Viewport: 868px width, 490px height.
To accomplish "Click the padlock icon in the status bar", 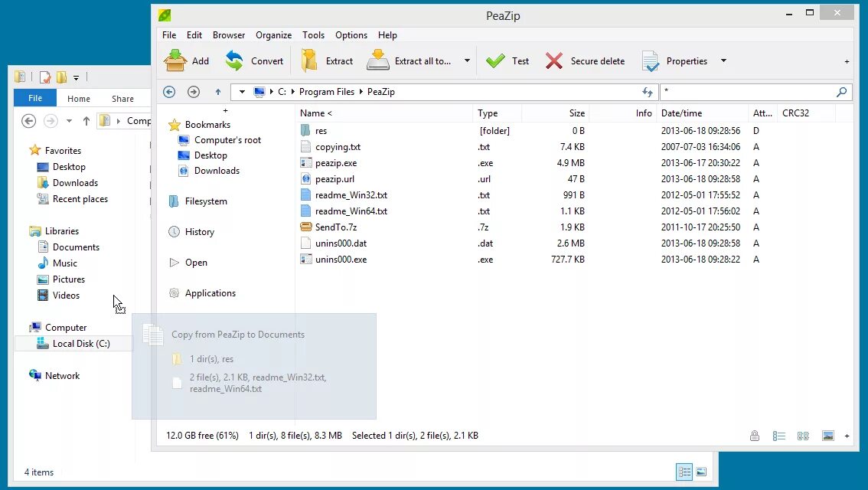I will pyautogui.click(x=755, y=435).
